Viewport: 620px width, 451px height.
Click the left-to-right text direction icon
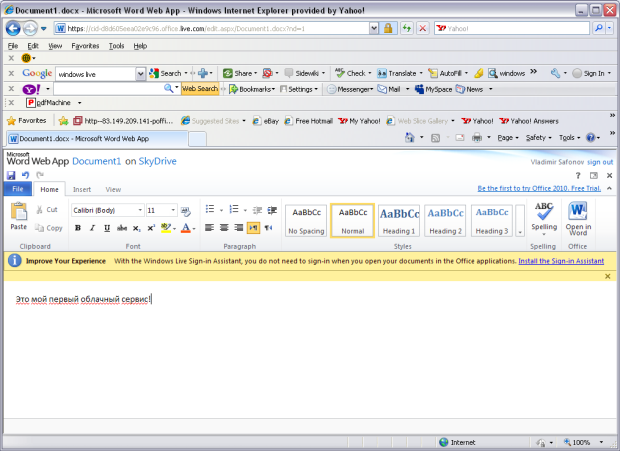pos(253,228)
